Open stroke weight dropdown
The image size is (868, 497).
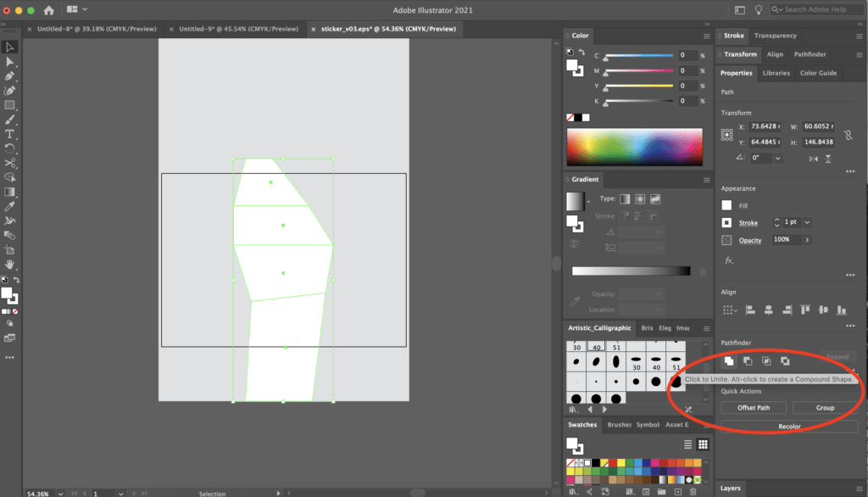click(807, 222)
